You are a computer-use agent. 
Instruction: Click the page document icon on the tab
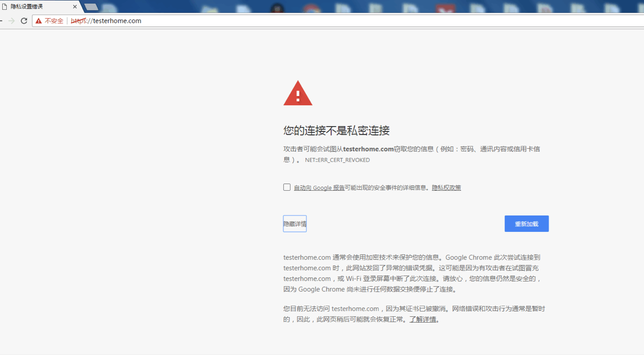4,7
